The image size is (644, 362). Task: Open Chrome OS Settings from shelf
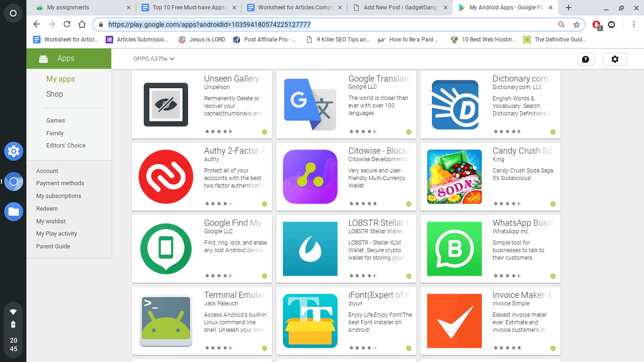(14, 151)
